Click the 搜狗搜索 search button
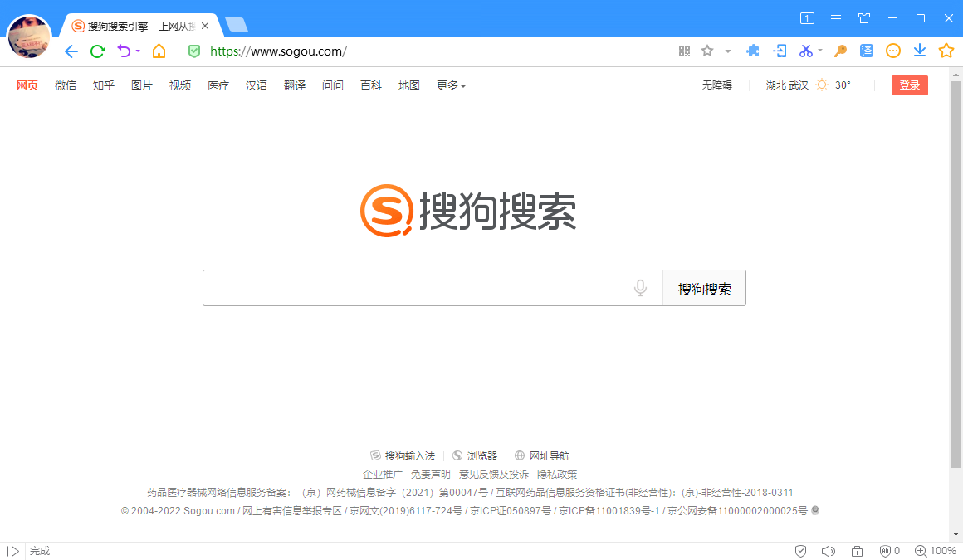This screenshot has height=560, width=963. [x=705, y=288]
